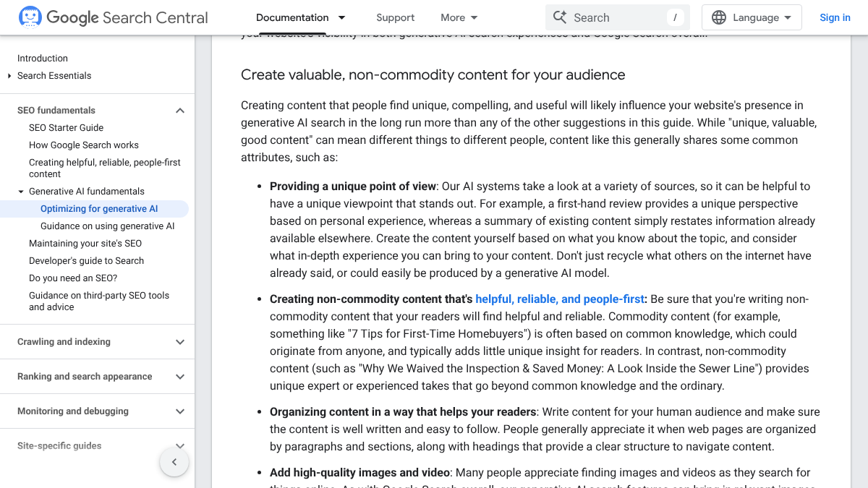Image resolution: width=868 pixels, height=488 pixels.
Task: Open the More menu dropdown
Action: (459, 17)
